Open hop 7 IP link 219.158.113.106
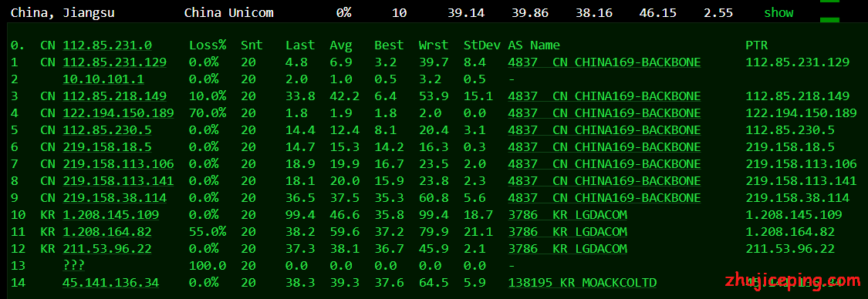This screenshot has height=299, width=868. pos(119,164)
